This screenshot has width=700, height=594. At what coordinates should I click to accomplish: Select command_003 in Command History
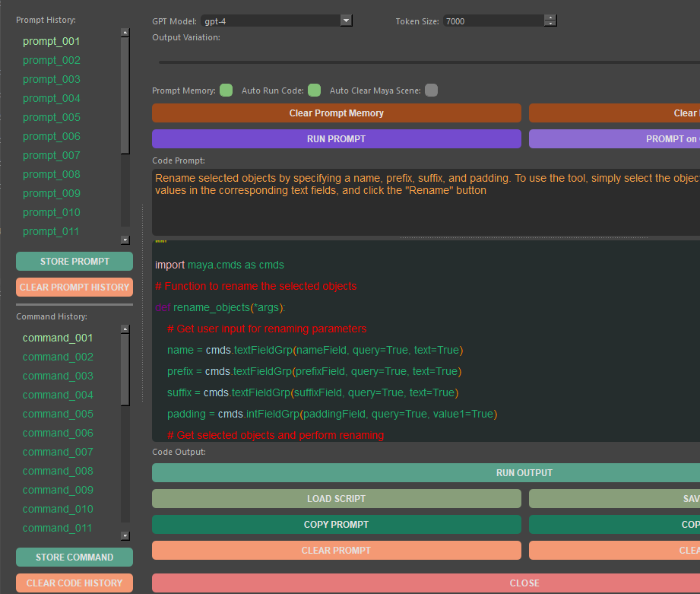click(x=58, y=376)
